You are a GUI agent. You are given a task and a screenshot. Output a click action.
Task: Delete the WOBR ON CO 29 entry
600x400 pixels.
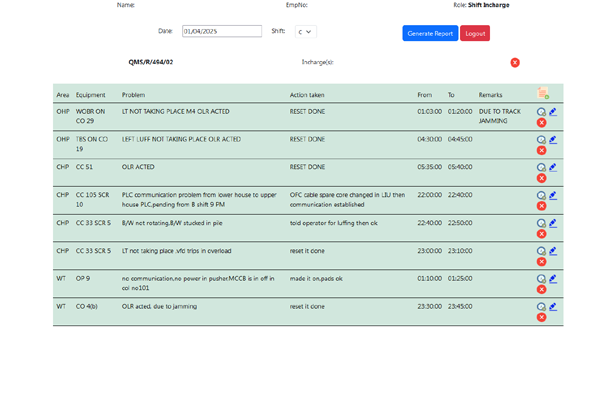(x=541, y=122)
